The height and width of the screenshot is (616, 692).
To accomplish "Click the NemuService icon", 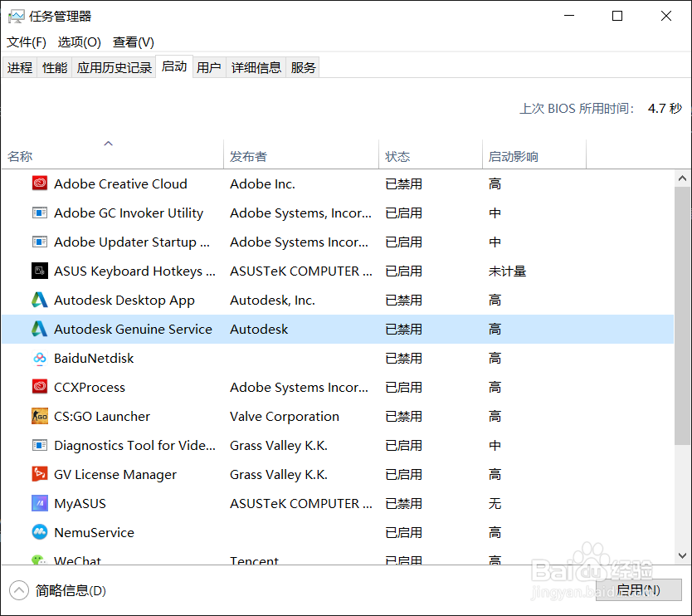I will coord(40,532).
